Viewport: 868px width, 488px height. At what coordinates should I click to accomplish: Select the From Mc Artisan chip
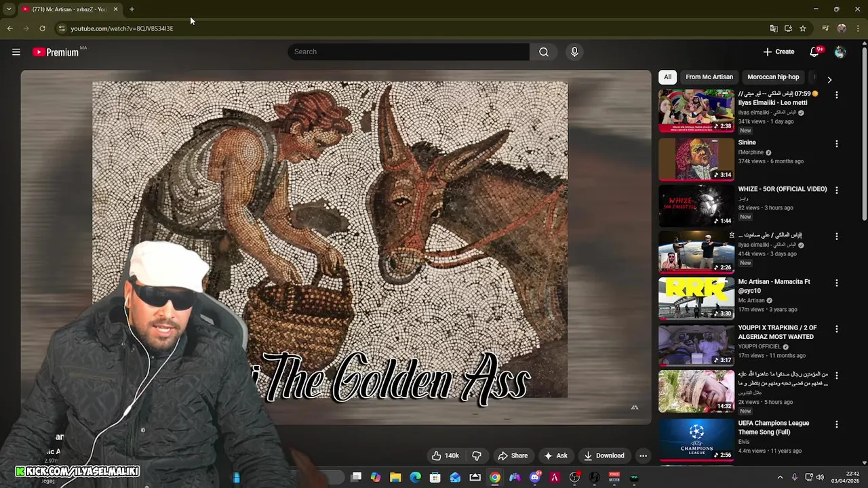pyautogui.click(x=709, y=77)
